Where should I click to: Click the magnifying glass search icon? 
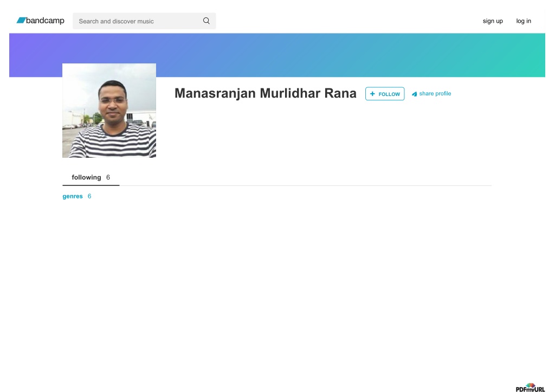[206, 21]
